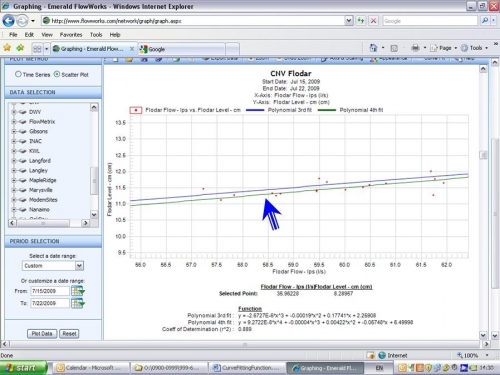
Task: Click the Plot Data button
Action: [42, 334]
